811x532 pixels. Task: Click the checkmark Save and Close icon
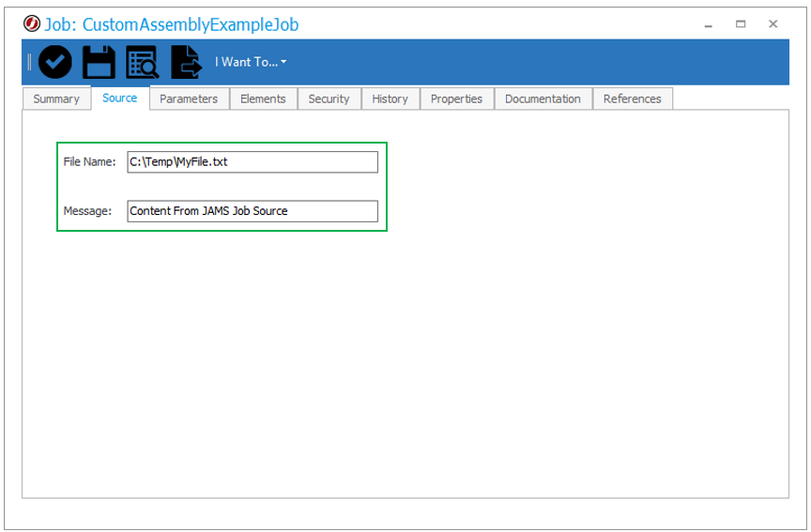(54, 62)
